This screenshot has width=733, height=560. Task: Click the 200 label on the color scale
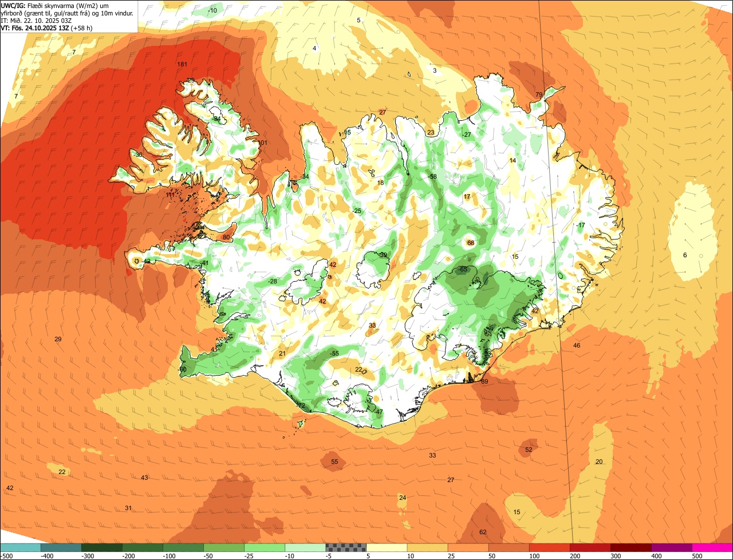coord(576,555)
